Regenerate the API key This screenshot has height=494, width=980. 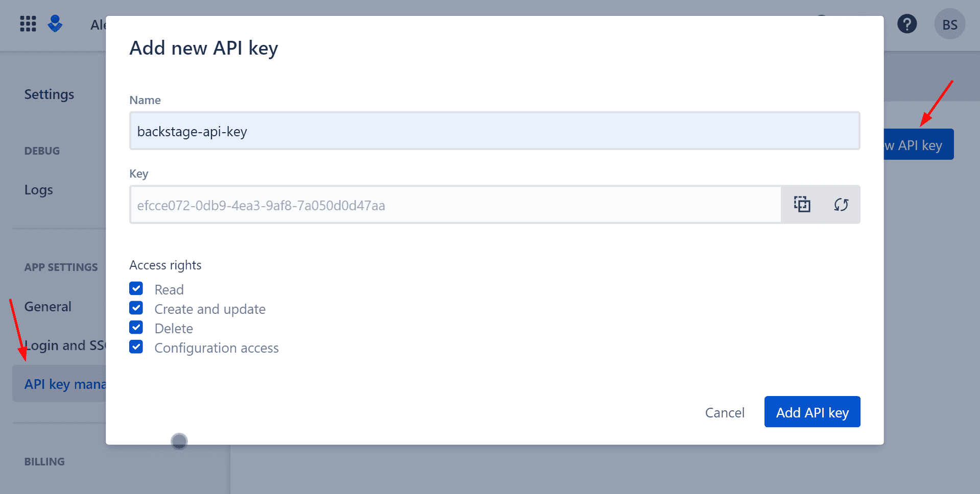click(x=841, y=205)
